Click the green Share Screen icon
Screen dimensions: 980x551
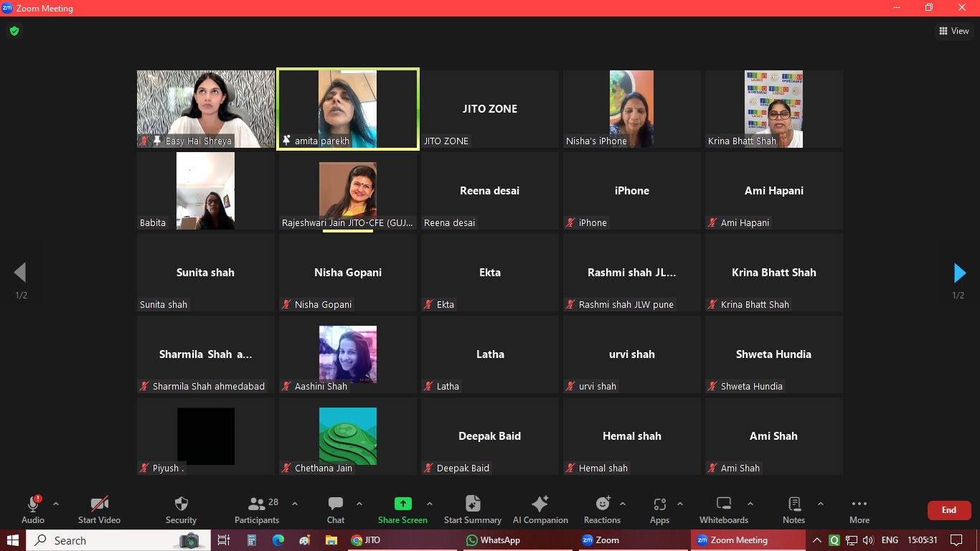point(402,504)
